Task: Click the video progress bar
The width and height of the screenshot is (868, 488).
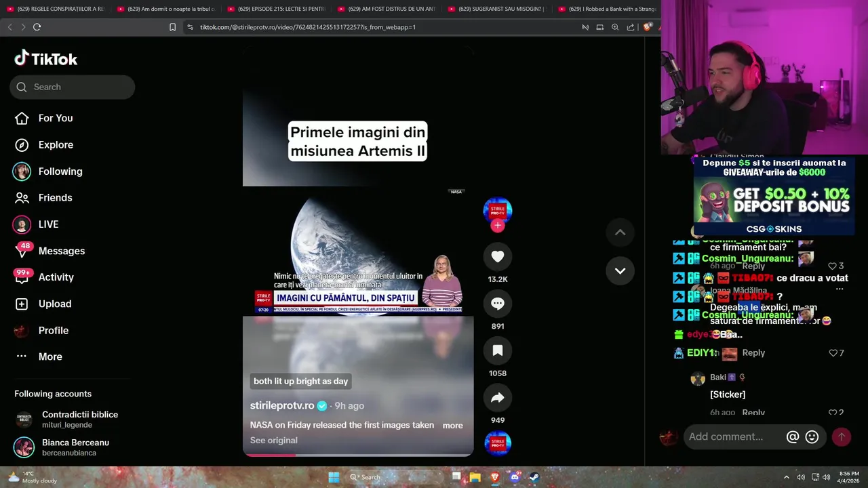Action: pyautogui.click(x=358, y=455)
